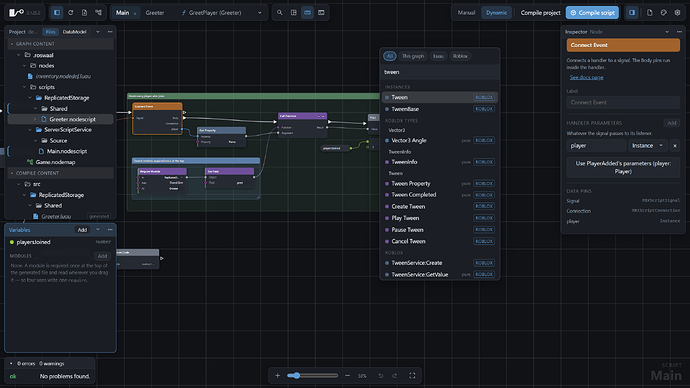Collapse the Project panel with its chevron
The image size is (690, 388).
click(98, 32)
